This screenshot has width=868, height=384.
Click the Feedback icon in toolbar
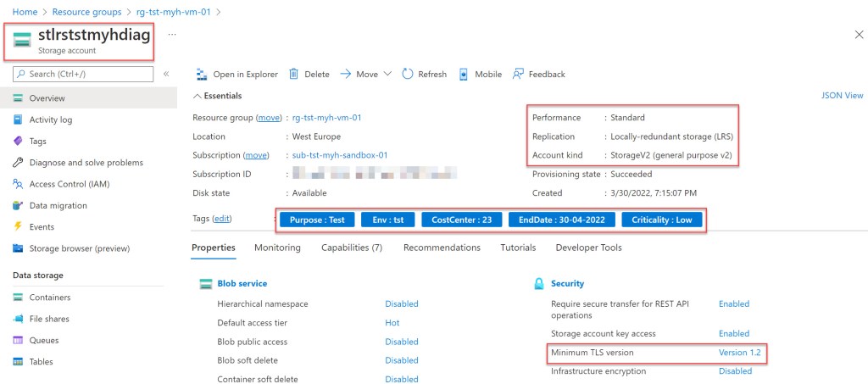pyautogui.click(x=518, y=75)
